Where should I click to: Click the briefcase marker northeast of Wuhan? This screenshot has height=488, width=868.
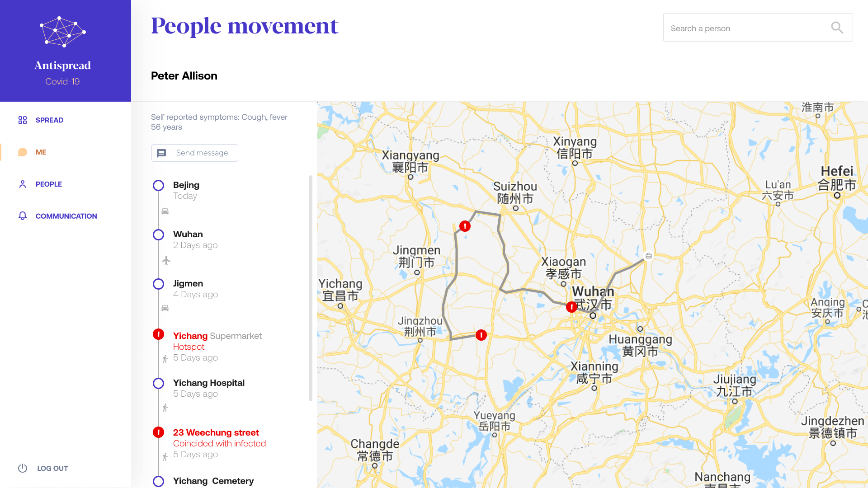coord(648,256)
